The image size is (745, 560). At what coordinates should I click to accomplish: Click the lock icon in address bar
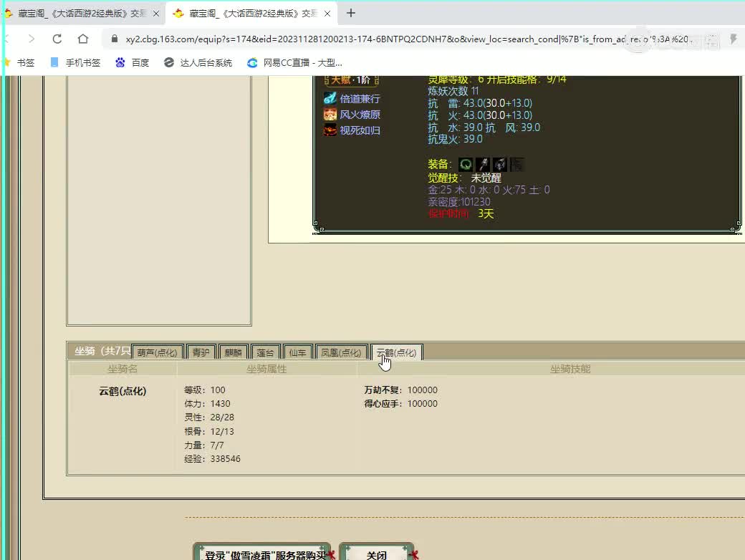coord(115,39)
